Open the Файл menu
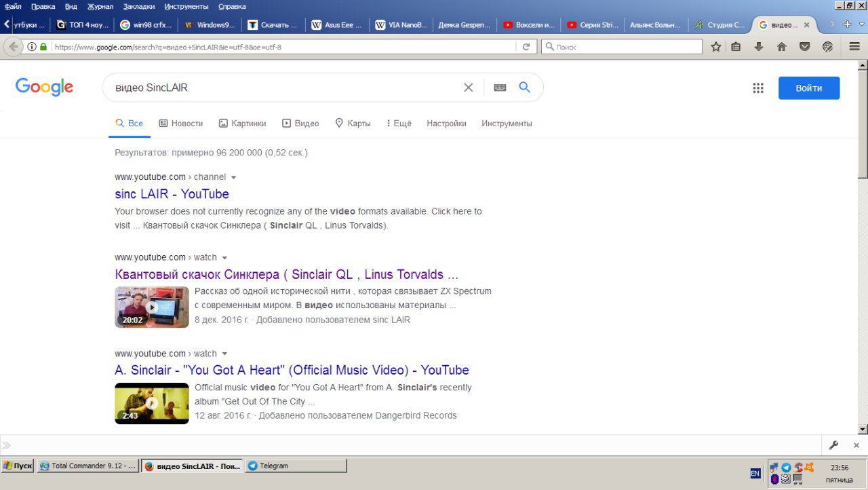This screenshot has height=490, width=868. (x=12, y=6)
